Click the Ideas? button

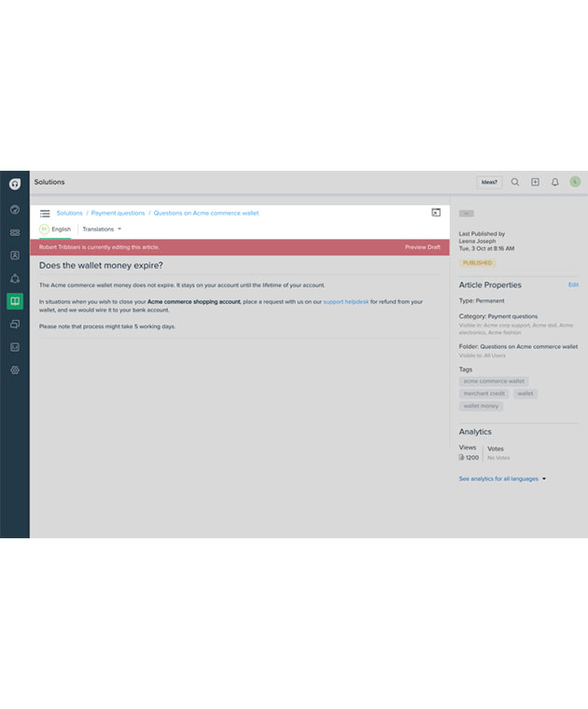point(489,182)
